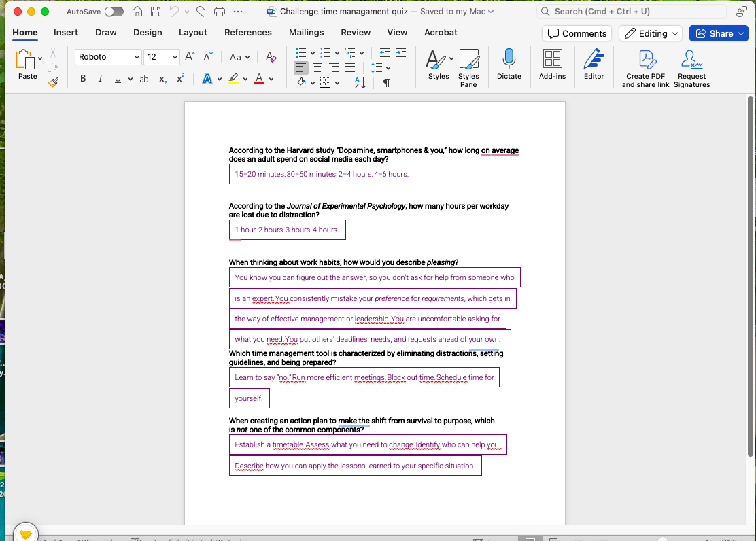756x541 pixels.
Task: Toggle italic formatting
Action: [x=101, y=79]
